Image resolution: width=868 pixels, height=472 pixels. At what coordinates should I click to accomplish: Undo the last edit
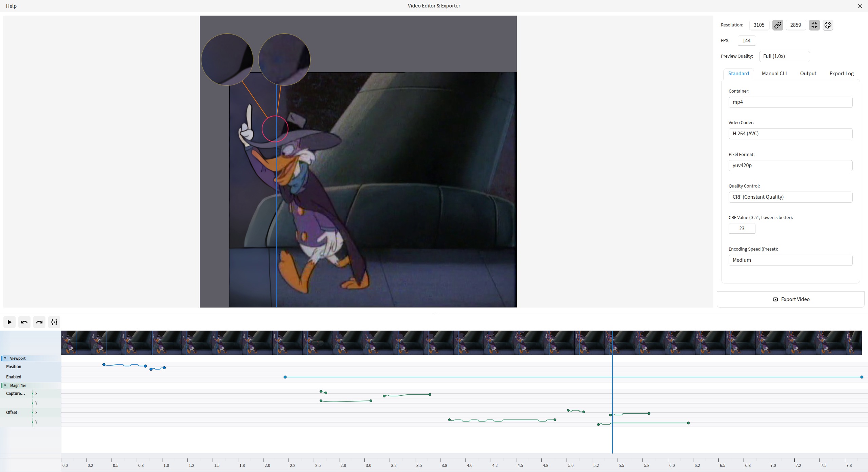tap(24, 322)
